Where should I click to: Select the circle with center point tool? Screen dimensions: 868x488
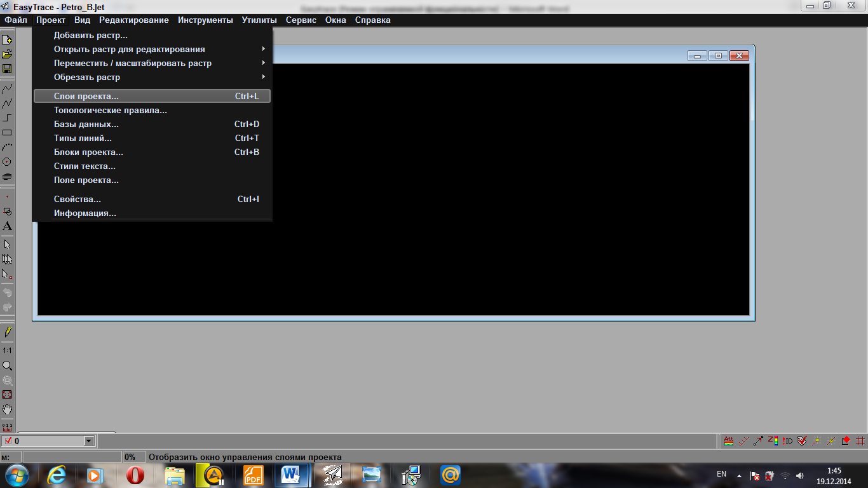(x=7, y=162)
